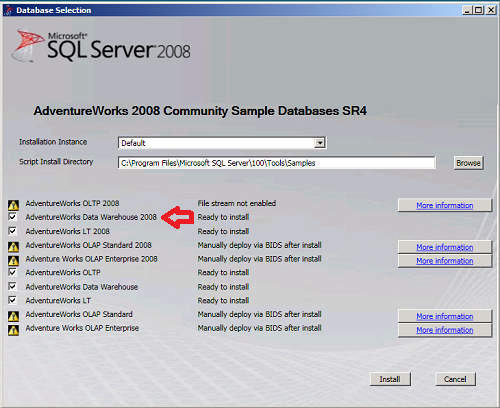Image resolution: width=500 pixels, height=408 pixels.
Task: Click the title bar application icon
Action: point(8,10)
